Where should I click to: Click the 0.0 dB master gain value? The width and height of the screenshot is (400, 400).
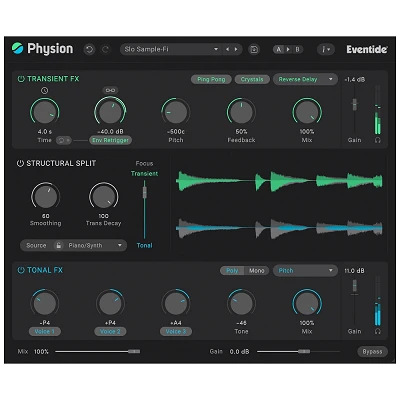coord(239,352)
